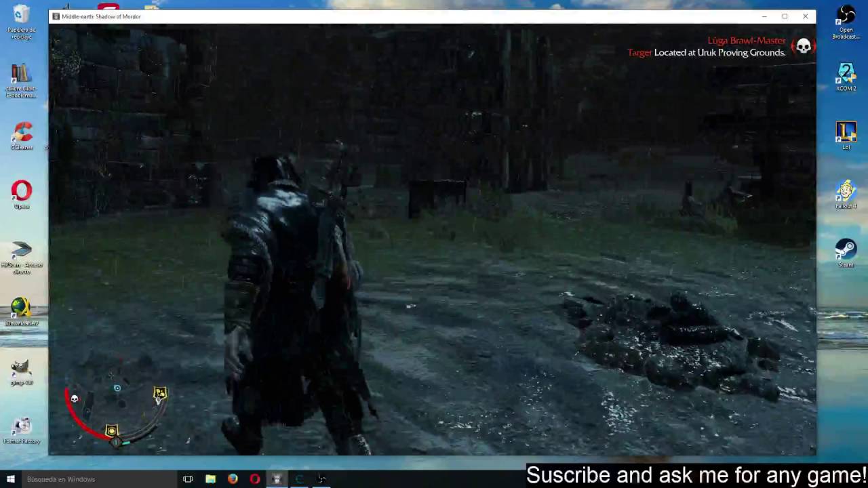
Task: Select the calibre E-book desktop shortcut
Action: [x=21, y=81]
